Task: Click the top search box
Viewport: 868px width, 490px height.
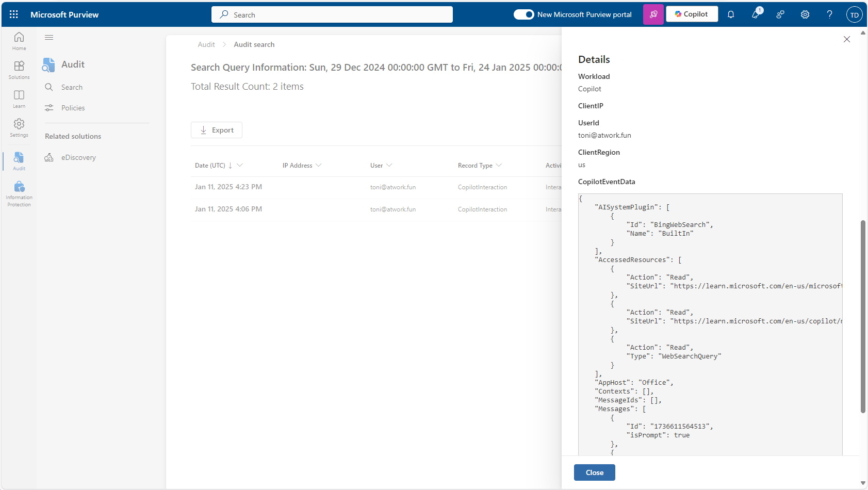Action: [x=332, y=14]
